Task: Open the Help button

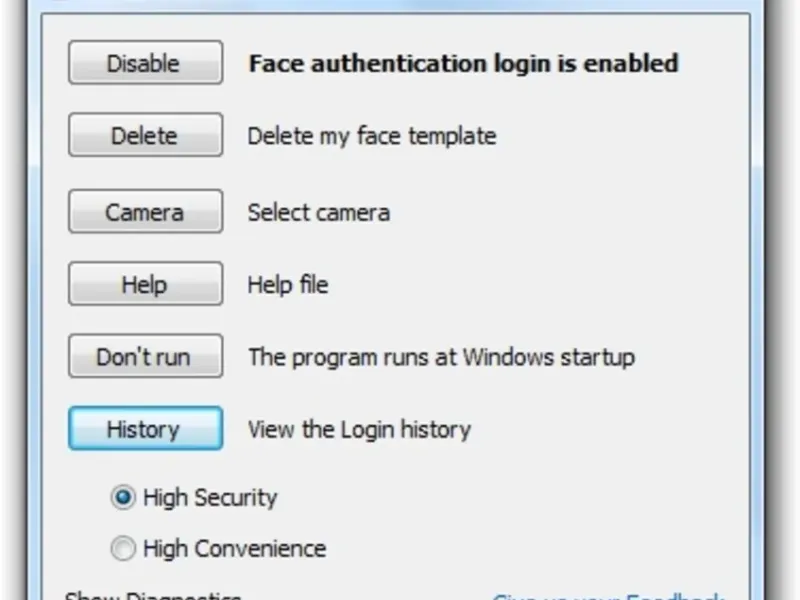Action: (x=145, y=284)
